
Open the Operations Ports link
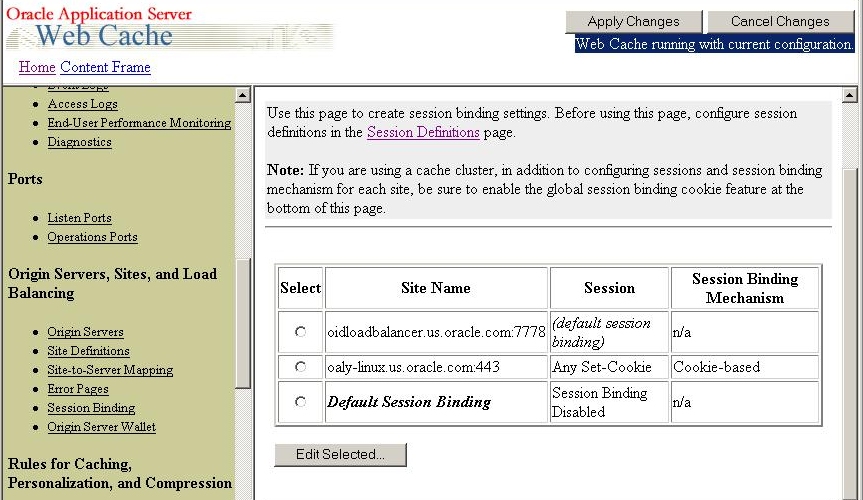[92, 237]
